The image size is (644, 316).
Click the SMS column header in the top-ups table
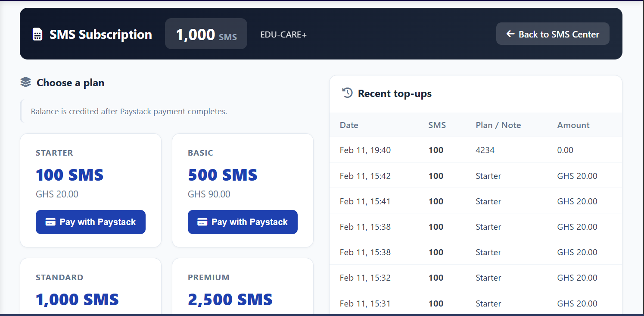coord(437,125)
